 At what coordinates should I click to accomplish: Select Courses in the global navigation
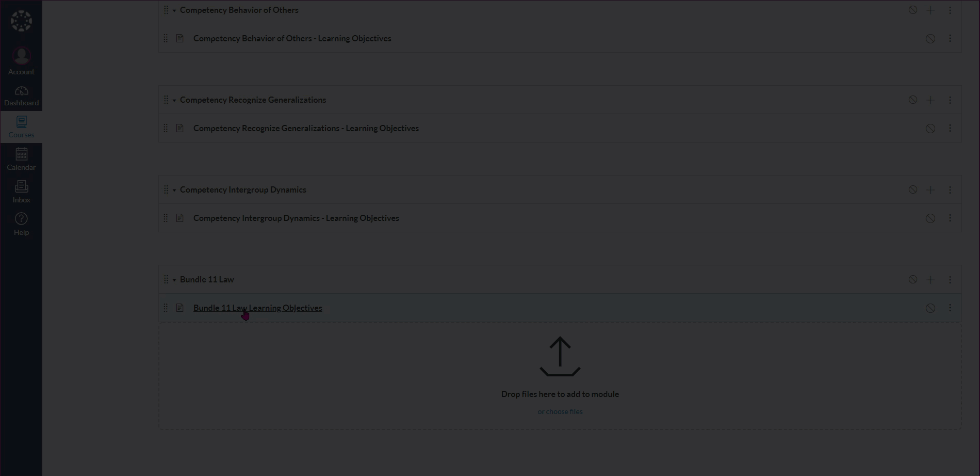pyautogui.click(x=21, y=127)
